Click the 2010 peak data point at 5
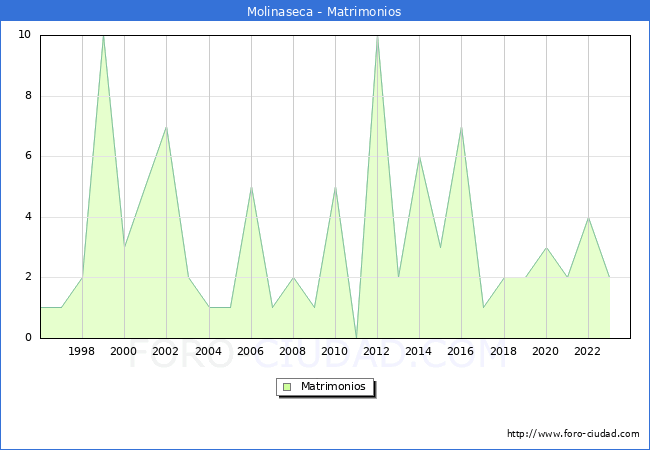Viewport: 650px width, 450px height. point(335,187)
